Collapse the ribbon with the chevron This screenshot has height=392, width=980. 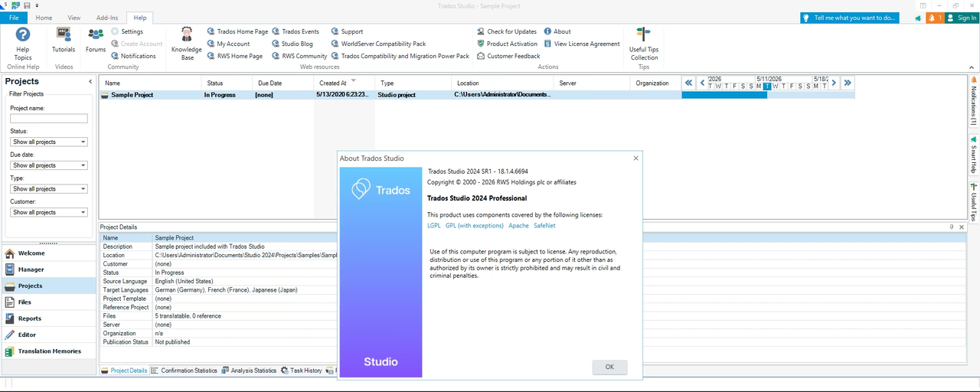point(972,69)
